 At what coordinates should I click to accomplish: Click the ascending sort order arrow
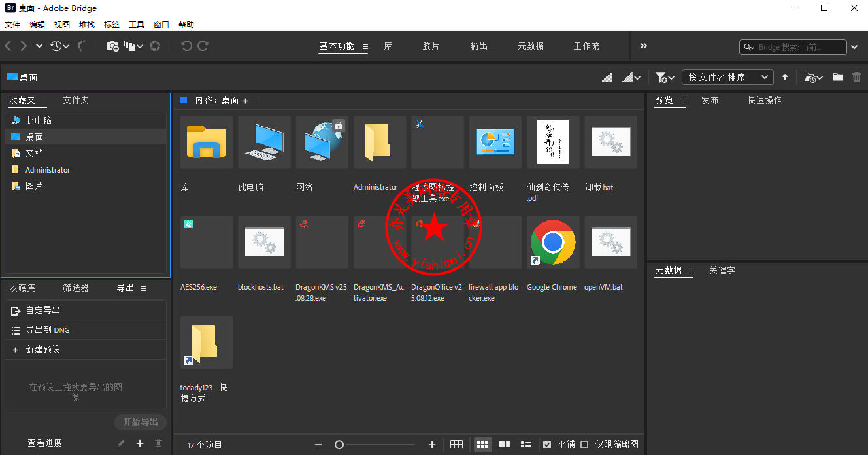pos(785,77)
